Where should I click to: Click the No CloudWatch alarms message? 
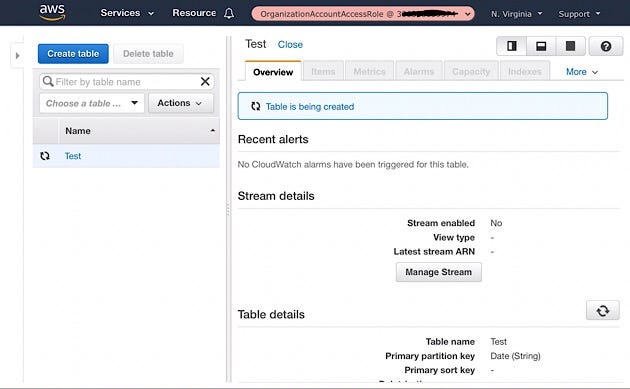pos(353,164)
